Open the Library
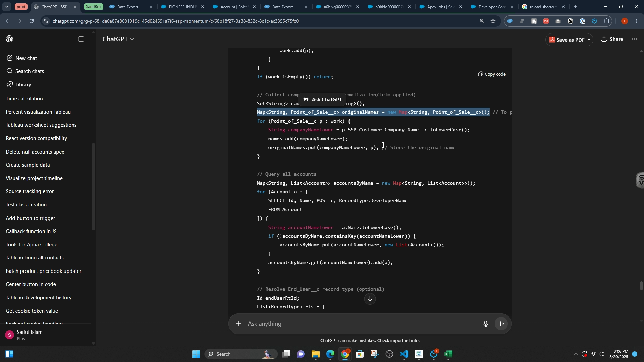 tap(23, 85)
